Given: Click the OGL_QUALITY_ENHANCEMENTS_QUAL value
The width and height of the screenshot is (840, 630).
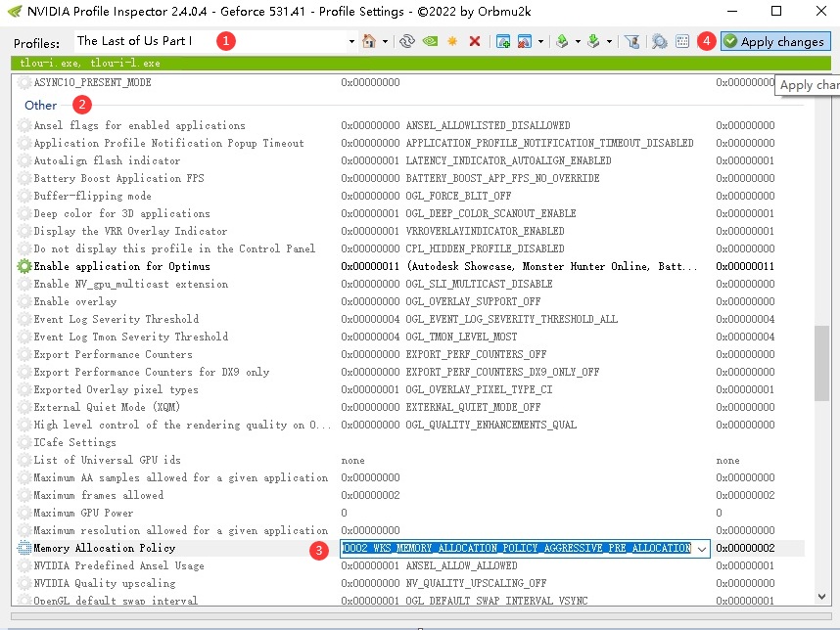Looking at the screenshot, I should (490, 425).
